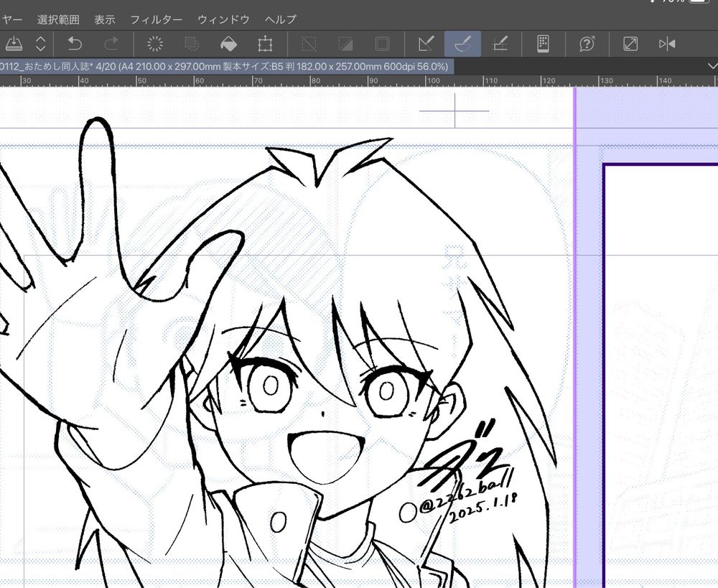Undo the last action
Viewport: 718px width, 588px height.
pyautogui.click(x=75, y=44)
